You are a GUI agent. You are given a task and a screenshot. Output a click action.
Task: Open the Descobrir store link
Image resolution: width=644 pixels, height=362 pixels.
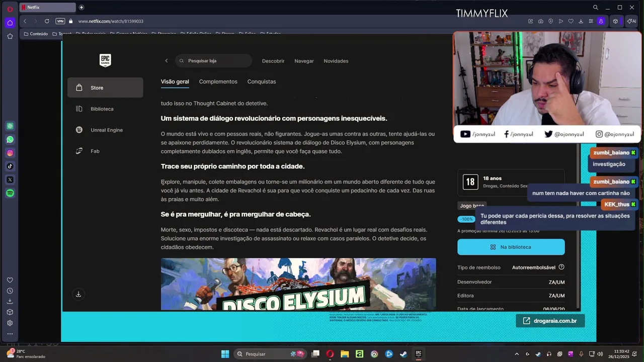[273, 61]
